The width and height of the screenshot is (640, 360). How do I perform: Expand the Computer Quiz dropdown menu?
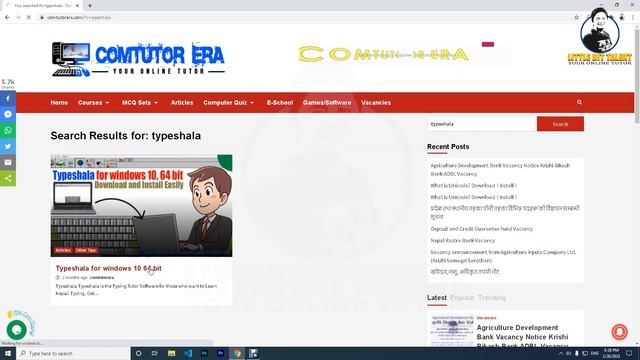[x=229, y=102]
